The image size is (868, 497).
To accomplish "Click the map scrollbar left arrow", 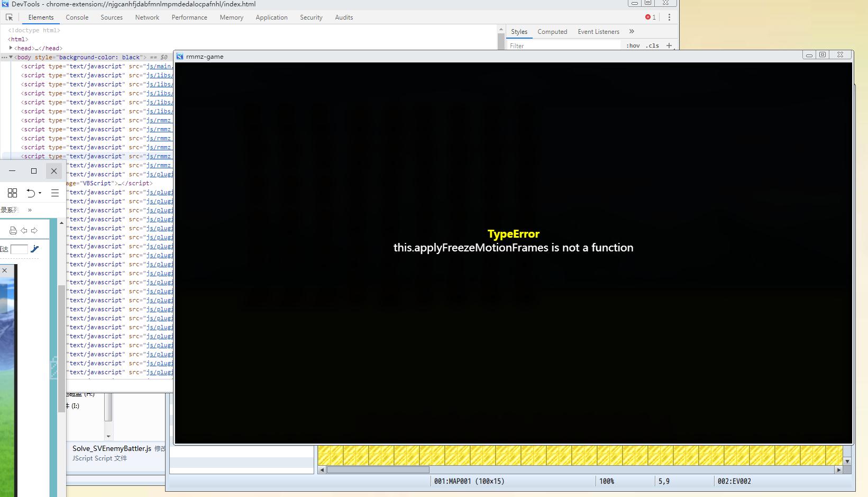I will click(322, 469).
